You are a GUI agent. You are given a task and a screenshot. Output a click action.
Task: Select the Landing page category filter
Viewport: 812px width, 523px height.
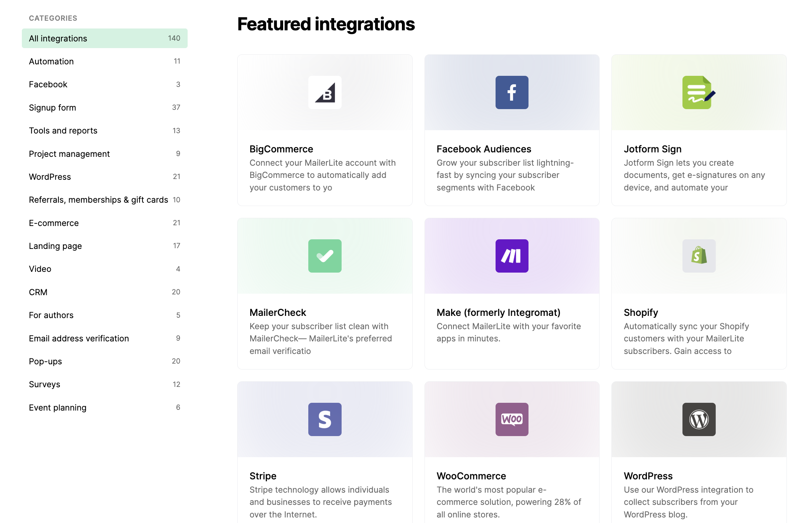point(55,246)
